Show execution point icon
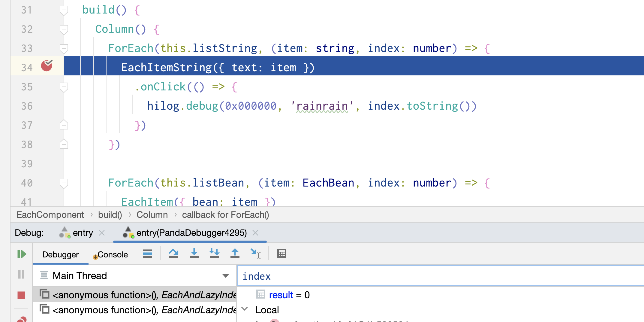644x322 pixels. coord(147,254)
